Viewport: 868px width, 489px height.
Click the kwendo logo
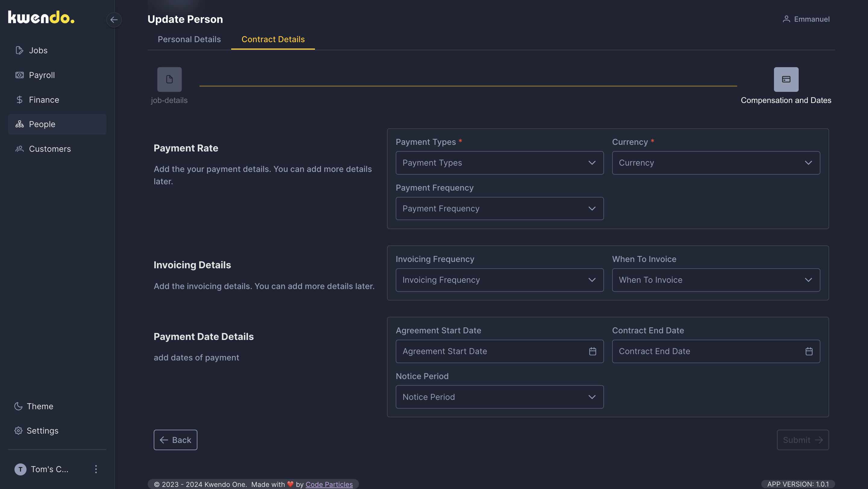pyautogui.click(x=41, y=17)
